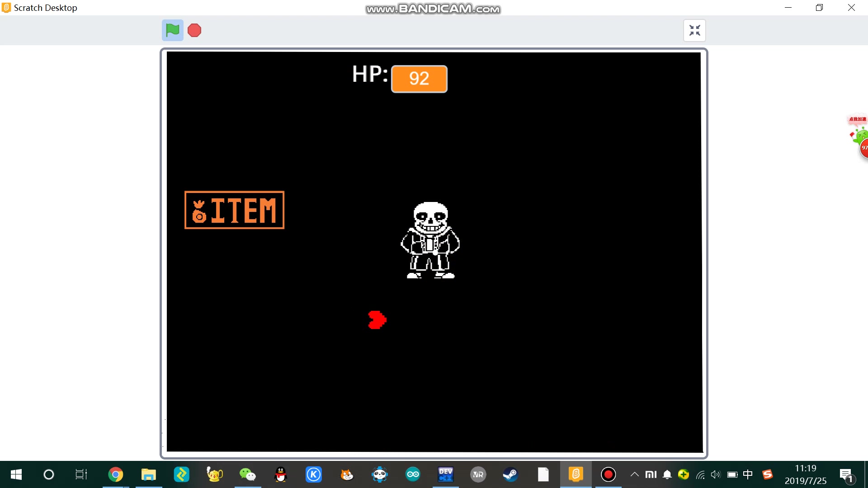
Task: Exit full screen stage mode
Action: [694, 30]
